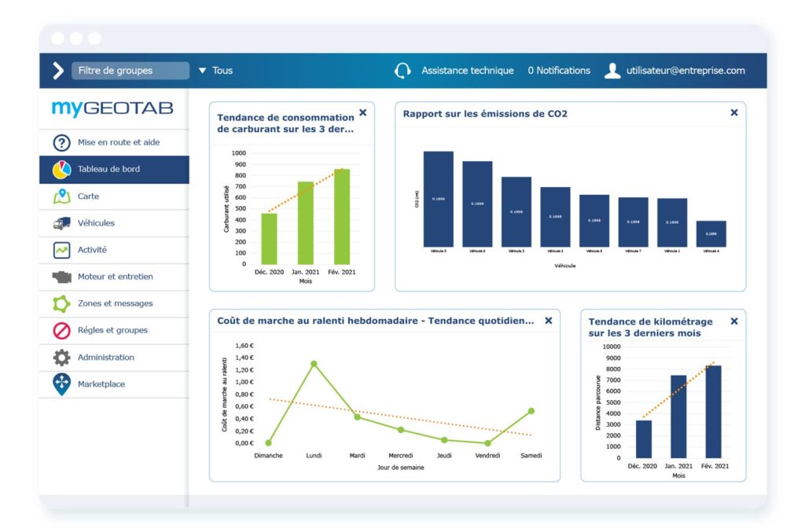The image size is (805, 532).
Task: Close the Tendance de kilométrage panel
Action: [x=734, y=321]
